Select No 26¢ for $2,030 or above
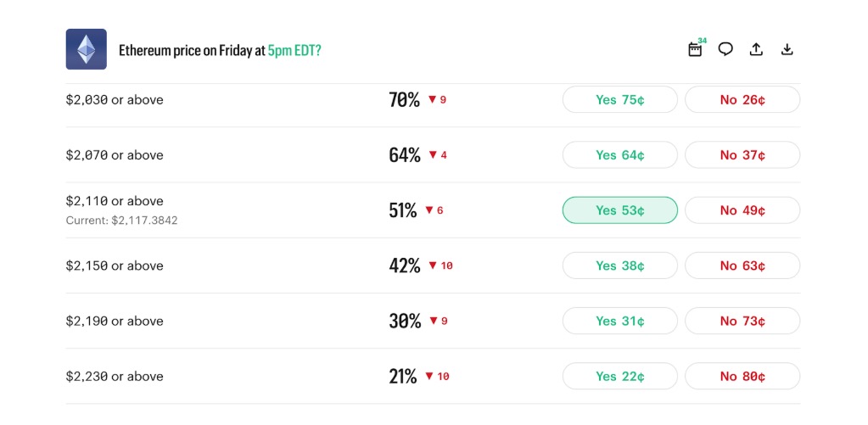Image resolution: width=868 pixels, height=425 pixels. click(x=742, y=99)
